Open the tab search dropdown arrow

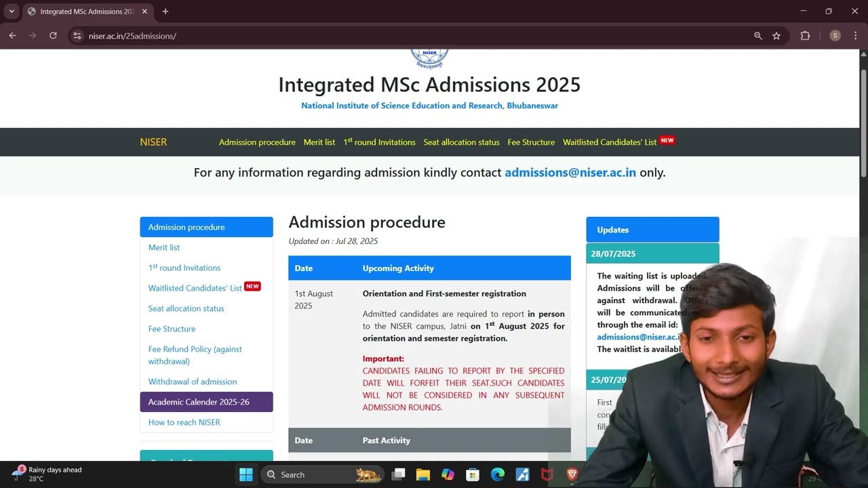12,12
